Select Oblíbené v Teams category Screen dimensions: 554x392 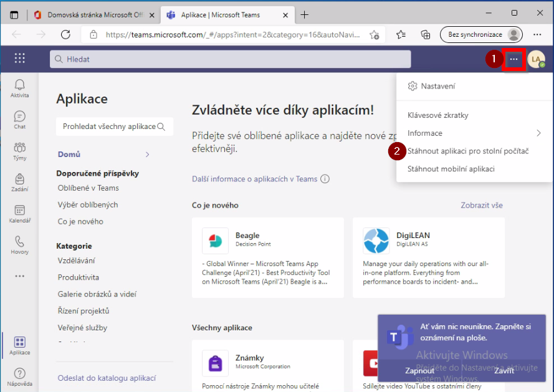[88, 188]
